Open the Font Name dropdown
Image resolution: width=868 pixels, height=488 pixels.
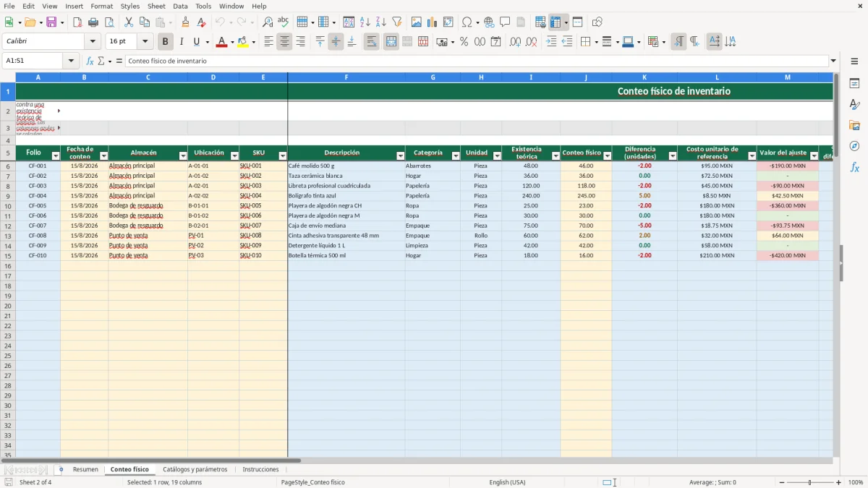pos(93,42)
